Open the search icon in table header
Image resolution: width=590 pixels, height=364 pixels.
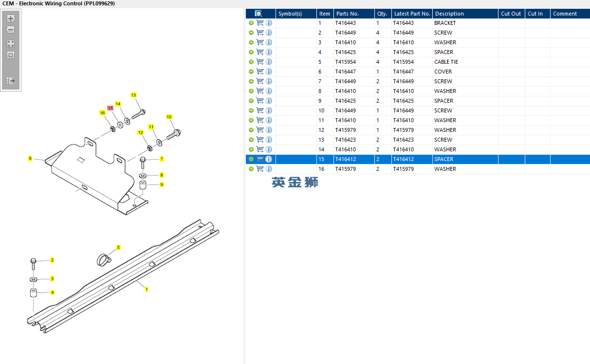coord(258,14)
